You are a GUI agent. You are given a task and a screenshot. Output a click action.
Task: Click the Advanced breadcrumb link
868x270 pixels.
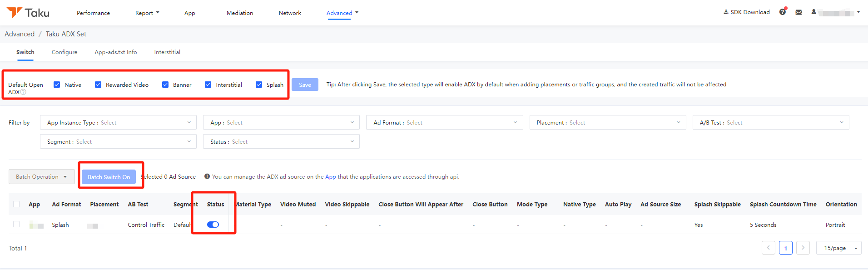(x=20, y=34)
